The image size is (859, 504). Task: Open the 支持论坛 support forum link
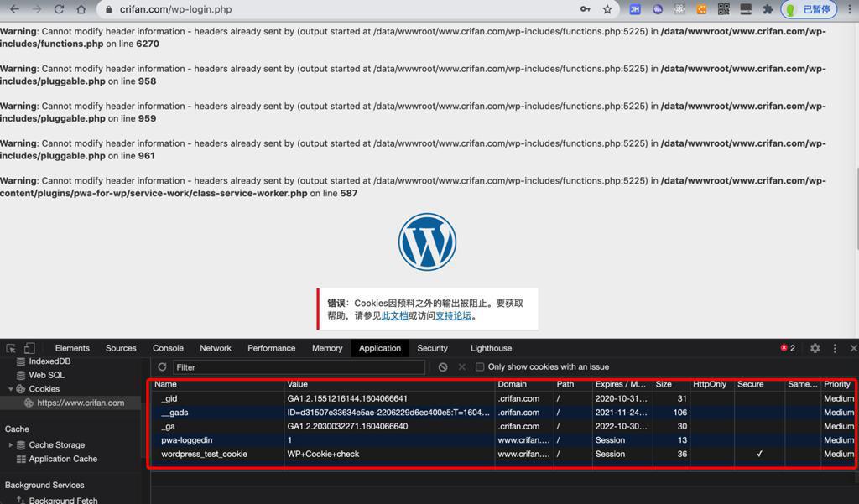pos(453,315)
